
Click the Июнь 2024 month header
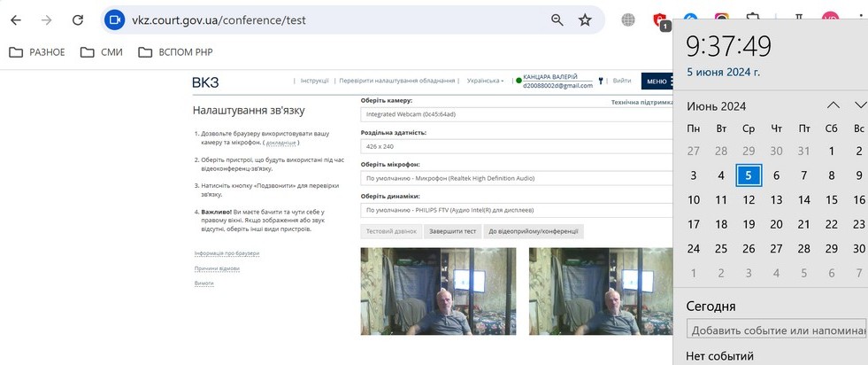tap(717, 105)
